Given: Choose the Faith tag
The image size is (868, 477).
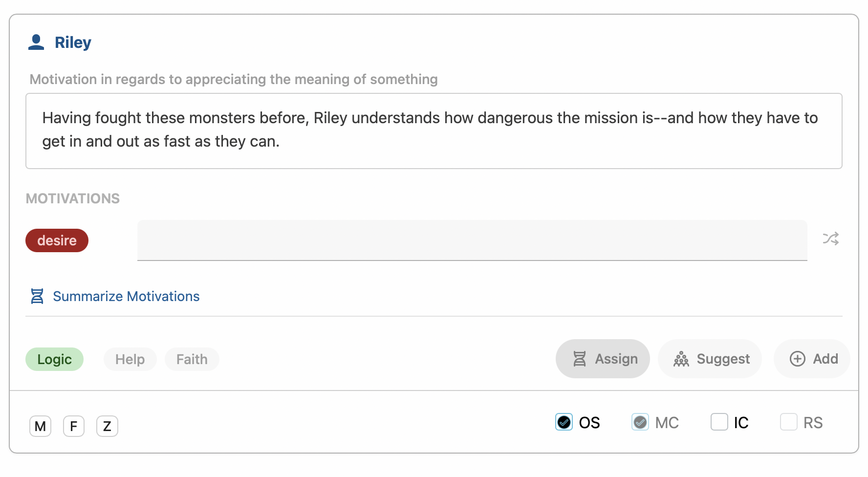Looking at the screenshot, I should (x=192, y=359).
